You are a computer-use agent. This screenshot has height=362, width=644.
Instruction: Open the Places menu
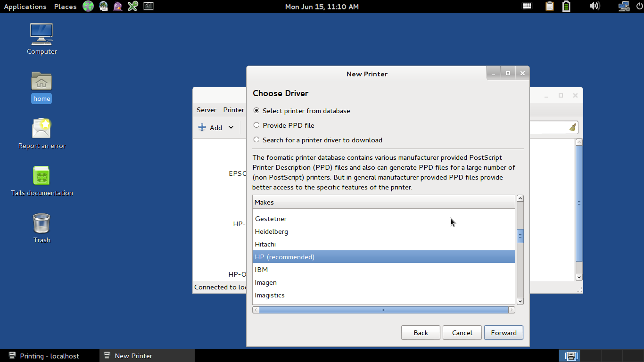click(x=65, y=7)
